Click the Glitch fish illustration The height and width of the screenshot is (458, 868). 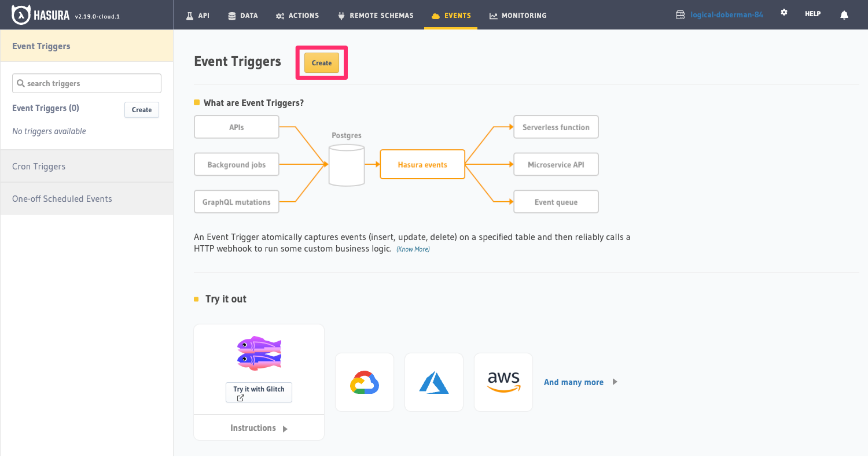pos(259,353)
